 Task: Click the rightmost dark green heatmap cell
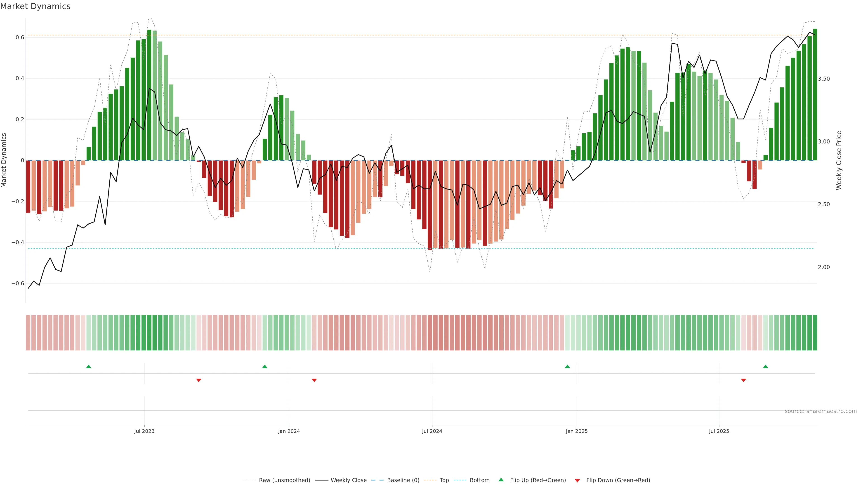click(815, 333)
